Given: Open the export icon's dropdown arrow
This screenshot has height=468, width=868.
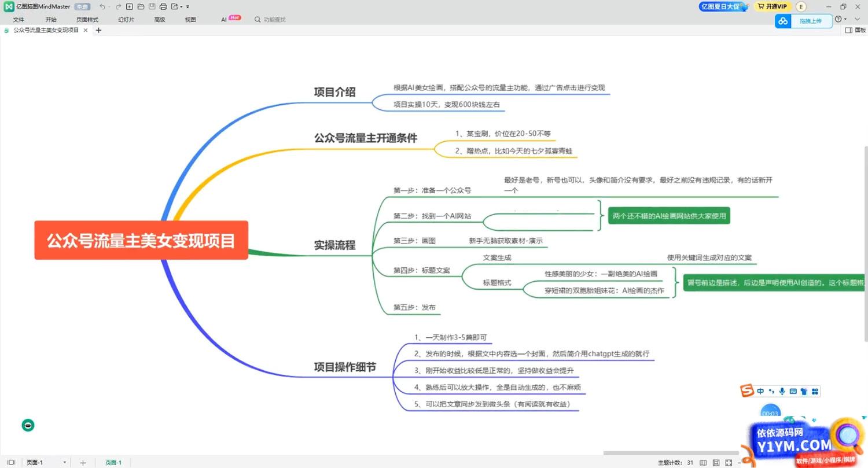Looking at the screenshot, I should pos(181,7).
